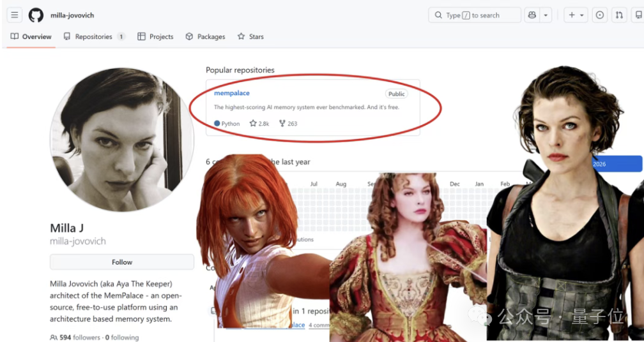Viewport: 644px width, 342px height.
Task: Open the Copilot chat icon
Action: point(532,15)
